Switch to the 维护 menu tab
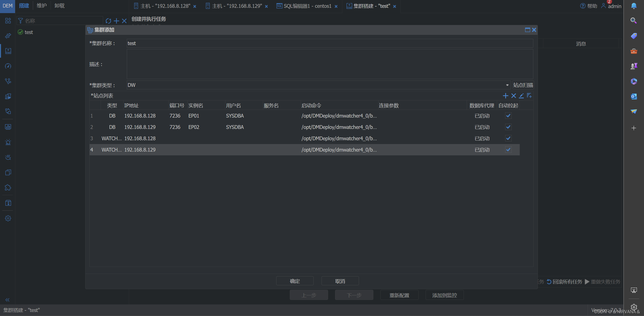This screenshot has height=316, width=644. (x=42, y=6)
